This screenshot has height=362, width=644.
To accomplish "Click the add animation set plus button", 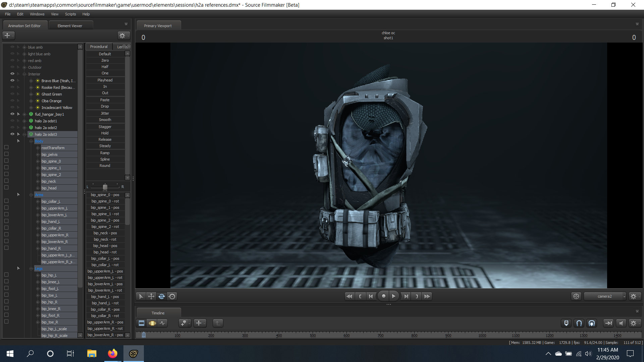I will [8, 35].
